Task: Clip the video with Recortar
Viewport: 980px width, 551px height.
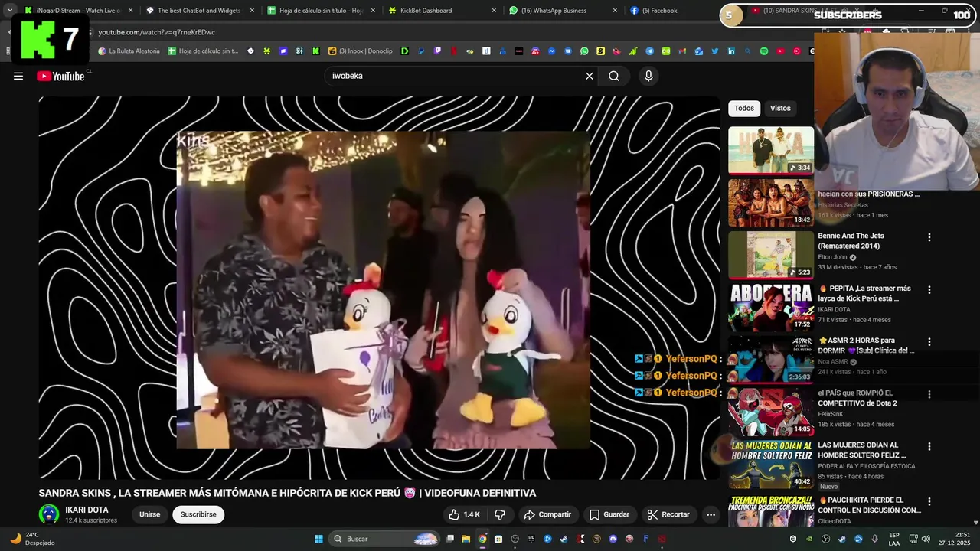Action: [x=668, y=514]
